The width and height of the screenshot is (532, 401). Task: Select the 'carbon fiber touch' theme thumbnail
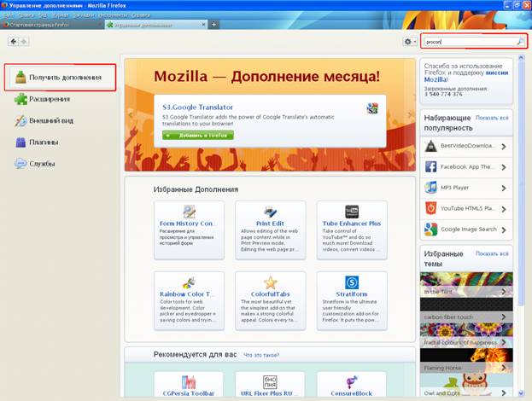tap(466, 310)
